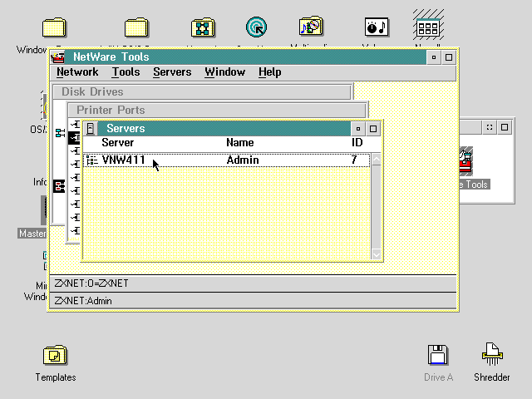Open the volume control knob-and-note icon
This screenshot has width=532, height=399.
click(x=377, y=27)
